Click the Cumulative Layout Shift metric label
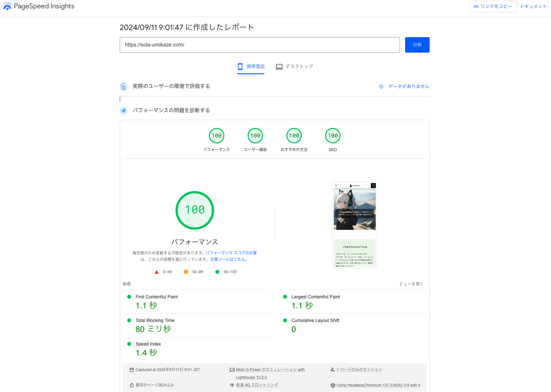551x392 pixels. (315, 320)
